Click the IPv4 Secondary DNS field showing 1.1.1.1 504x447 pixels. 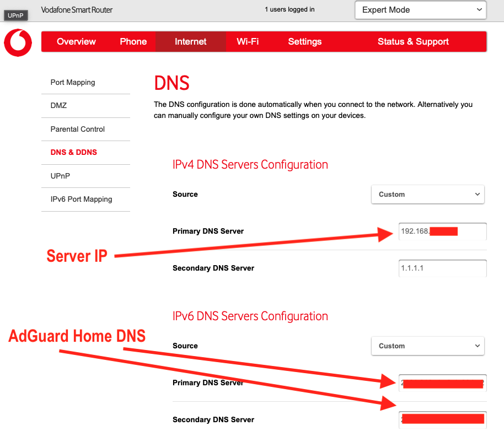click(443, 268)
